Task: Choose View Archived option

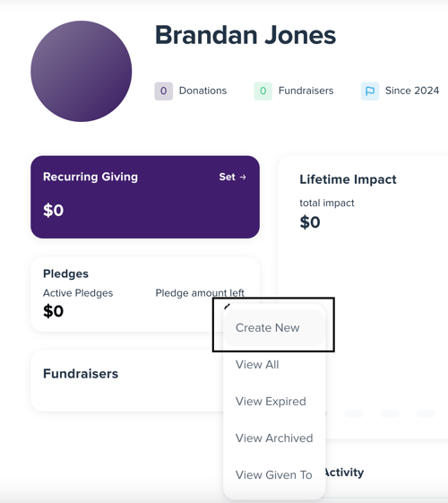Action: (x=274, y=438)
